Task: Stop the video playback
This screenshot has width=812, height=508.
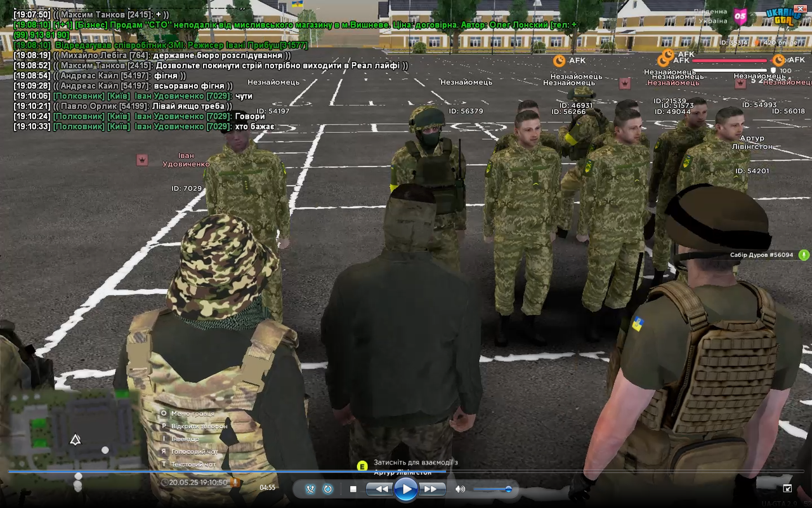Action: pyautogui.click(x=353, y=489)
